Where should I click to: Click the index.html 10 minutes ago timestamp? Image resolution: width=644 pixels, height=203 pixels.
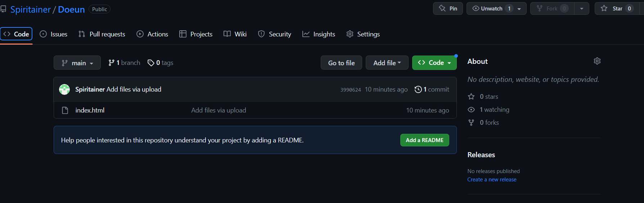[x=428, y=110]
